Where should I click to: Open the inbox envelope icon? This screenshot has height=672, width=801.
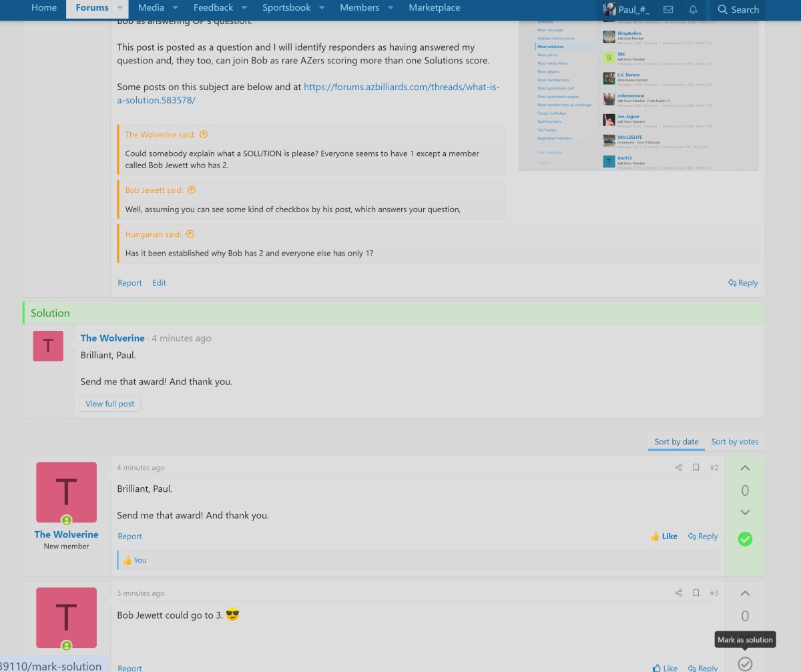667,9
